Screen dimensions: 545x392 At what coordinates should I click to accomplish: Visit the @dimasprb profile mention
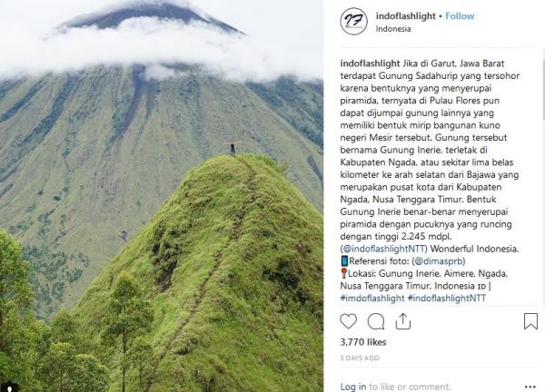[440, 261]
